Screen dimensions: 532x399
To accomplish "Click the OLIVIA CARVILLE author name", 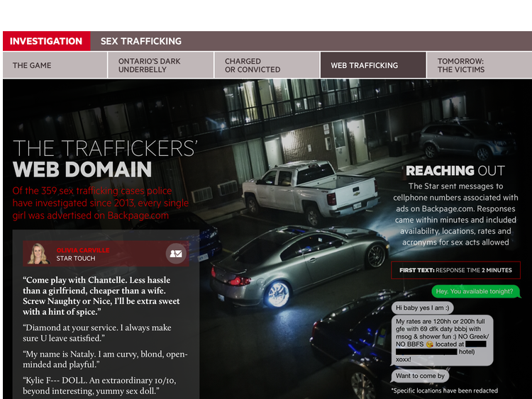I will [x=83, y=250].
